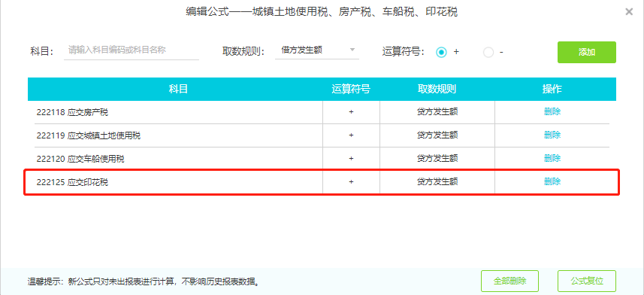Screen dimensions: 644x295
Task: Delete the 222120 应交车船使用税 row
Action: coord(552,158)
